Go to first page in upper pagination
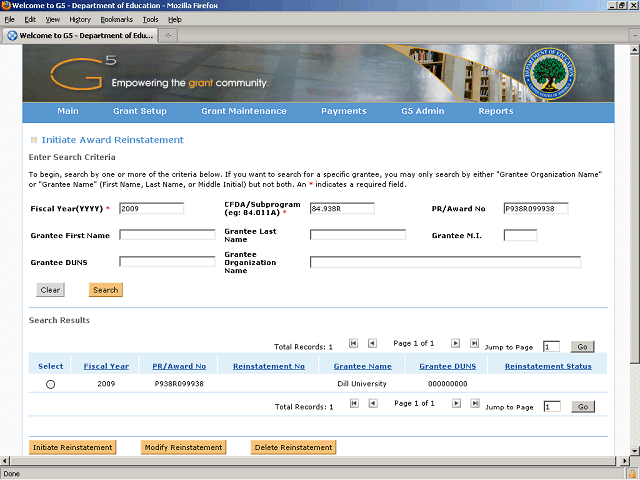640x480 pixels. click(353, 343)
